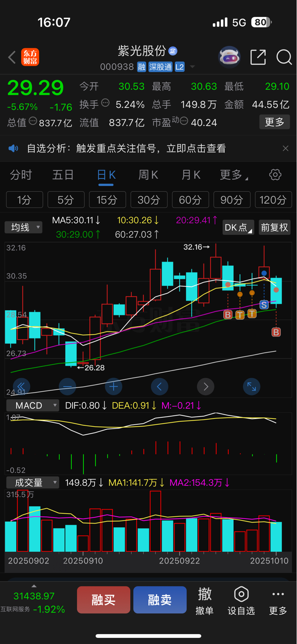Dismiss the 自选分析 notification banner
The image size is (297, 644).
point(285,149)
